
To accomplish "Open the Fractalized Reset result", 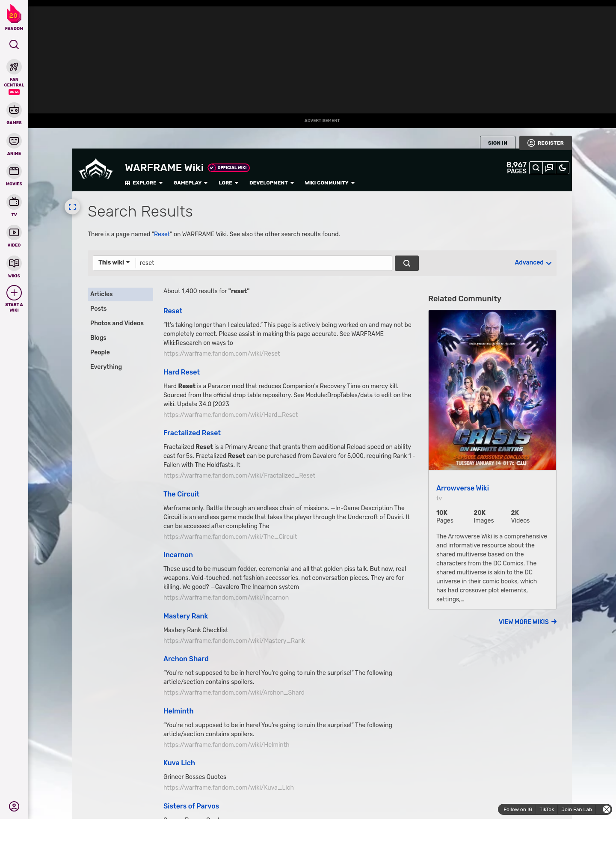I will (192, 433).
